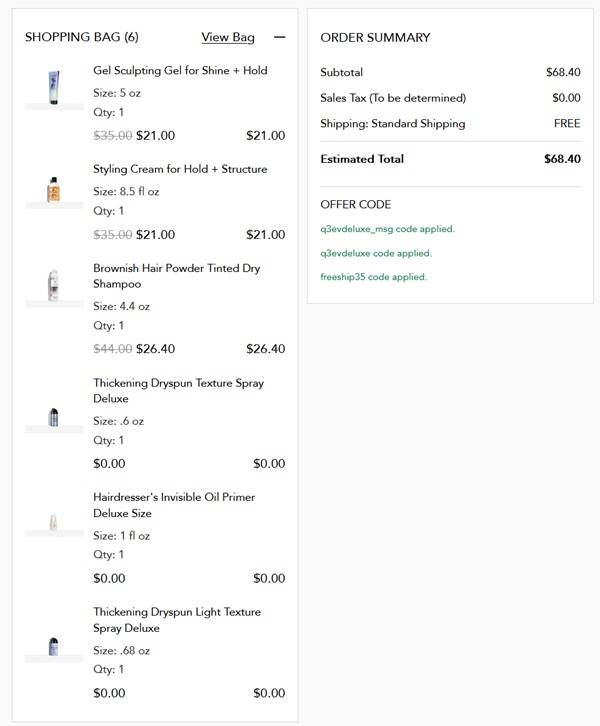Open the View Bag link
Screen dimensions: 600x726
point(228,37)
